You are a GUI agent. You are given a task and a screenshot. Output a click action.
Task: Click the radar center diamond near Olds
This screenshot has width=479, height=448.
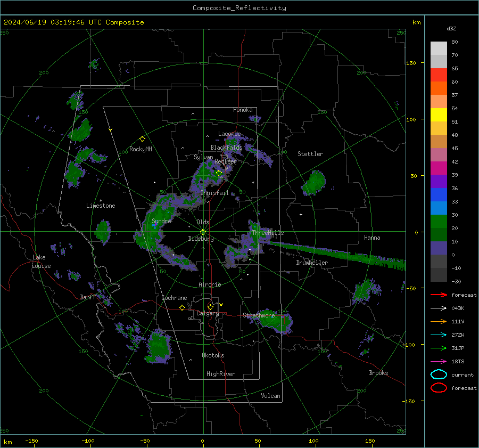coord(203,232)
